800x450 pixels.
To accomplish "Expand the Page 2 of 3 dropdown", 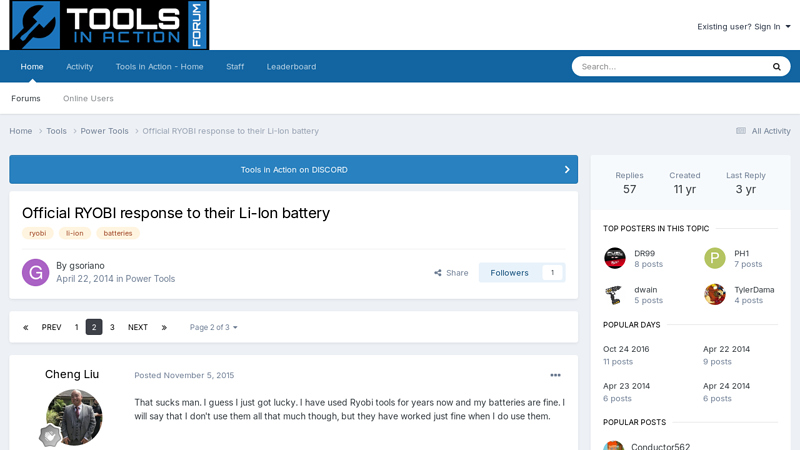I will tap(213, 327).
